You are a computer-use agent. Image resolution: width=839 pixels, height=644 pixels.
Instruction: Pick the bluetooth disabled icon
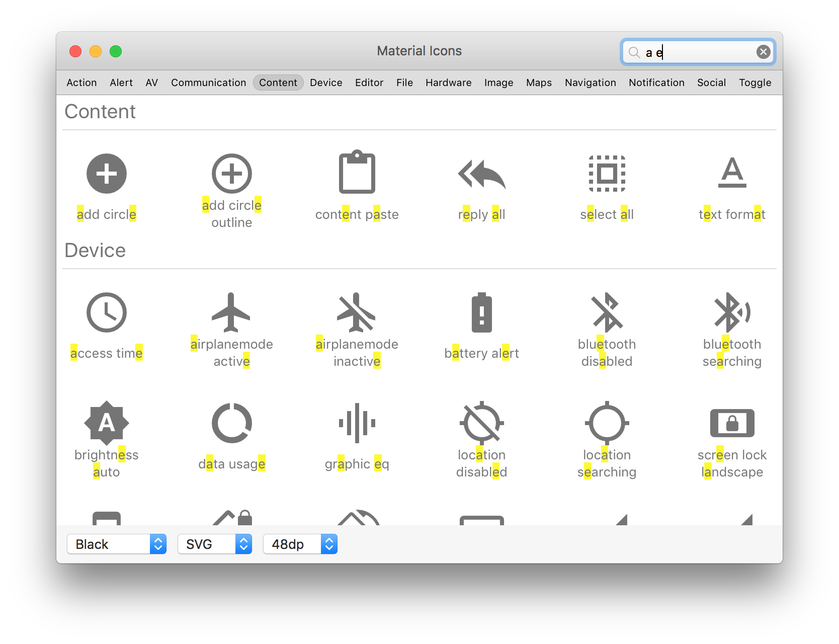coord(607,312)
